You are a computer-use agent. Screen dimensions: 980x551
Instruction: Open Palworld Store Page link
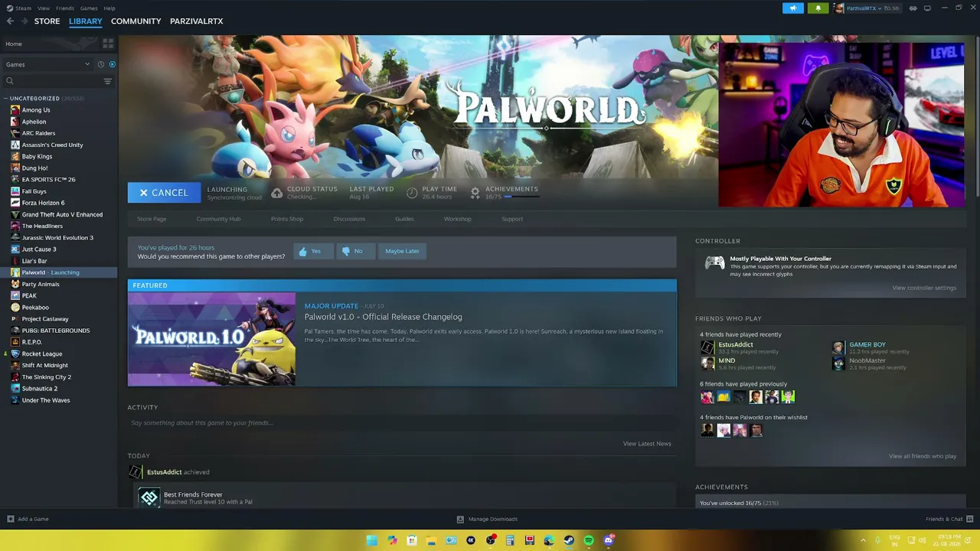click(152, 219)
